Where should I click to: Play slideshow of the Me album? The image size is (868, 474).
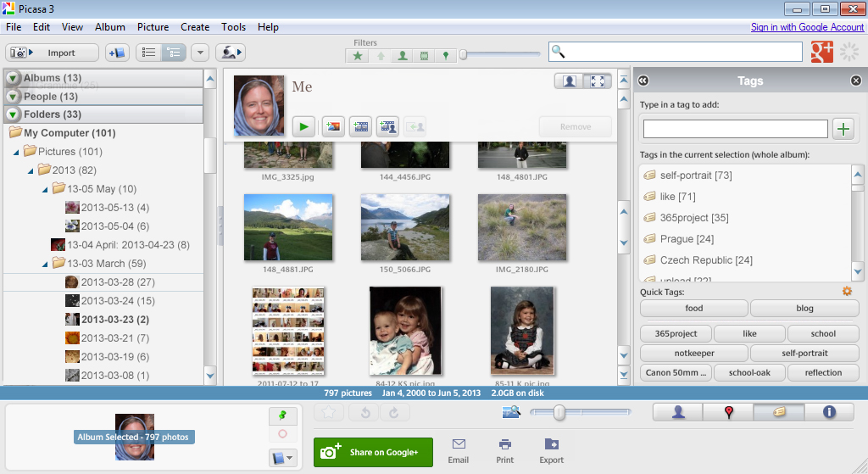click(x=303, y=127)
